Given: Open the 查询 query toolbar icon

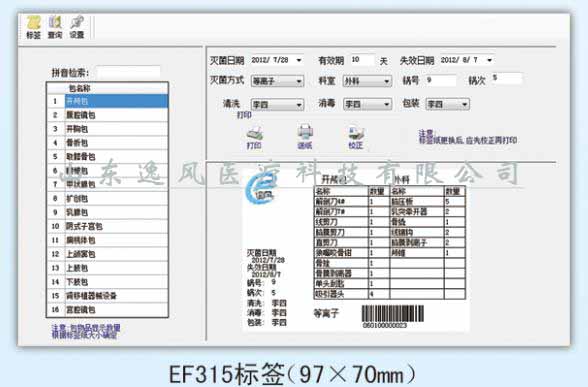Looking at the screenshot, I should pyautogui.click(x=55, y=27).
